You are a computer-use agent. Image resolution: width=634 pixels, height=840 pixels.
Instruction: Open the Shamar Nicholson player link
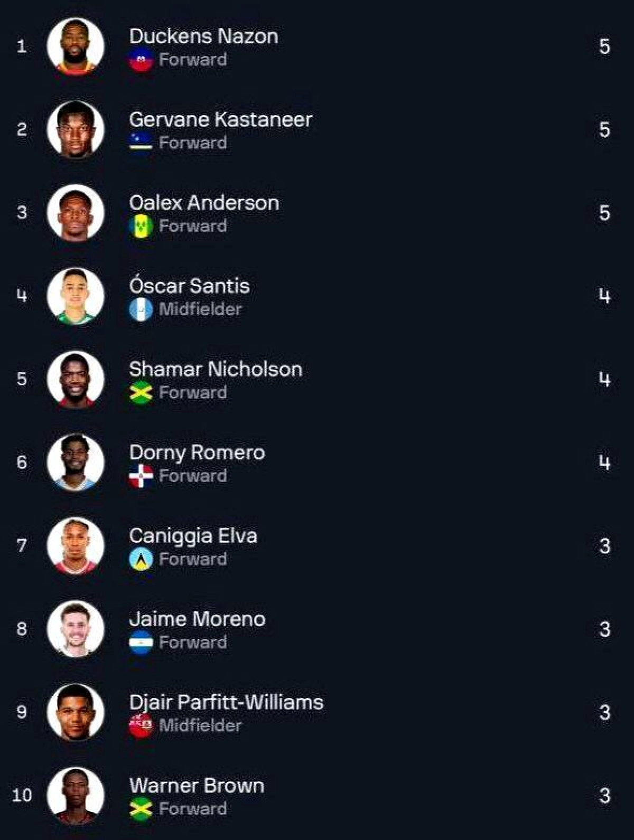216,370
